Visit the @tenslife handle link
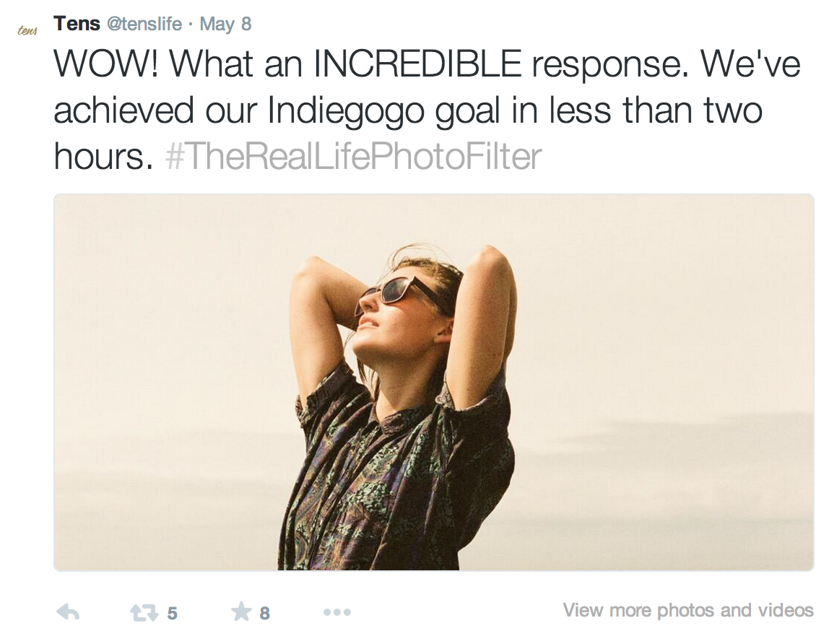 144,25
